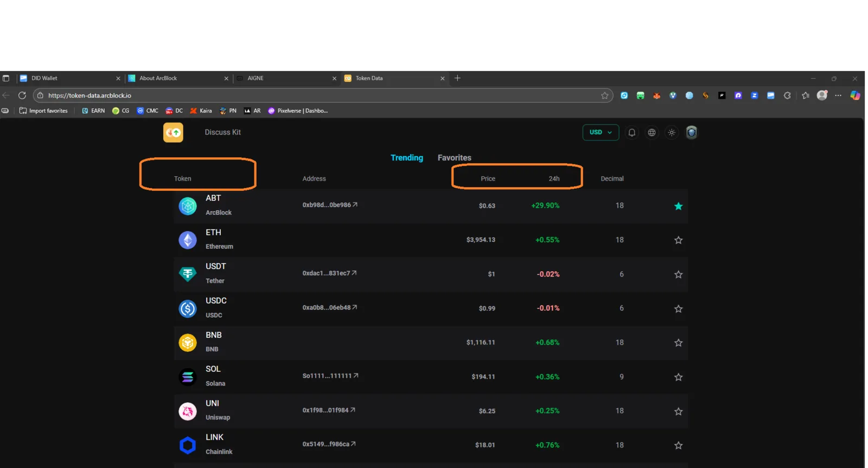Open the Pixelverse Dashboard bookmark
Screen dimensions: 868x468
[x=298, y=111]
